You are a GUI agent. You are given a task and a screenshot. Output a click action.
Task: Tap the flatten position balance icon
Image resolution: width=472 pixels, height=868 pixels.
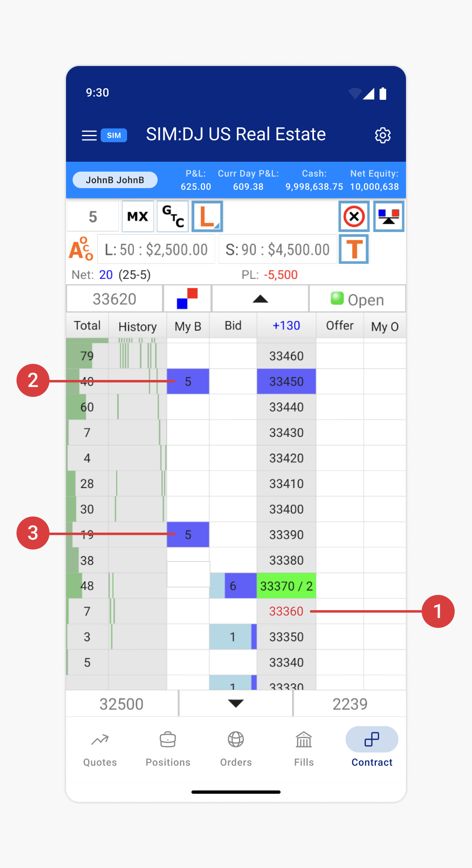388,217
